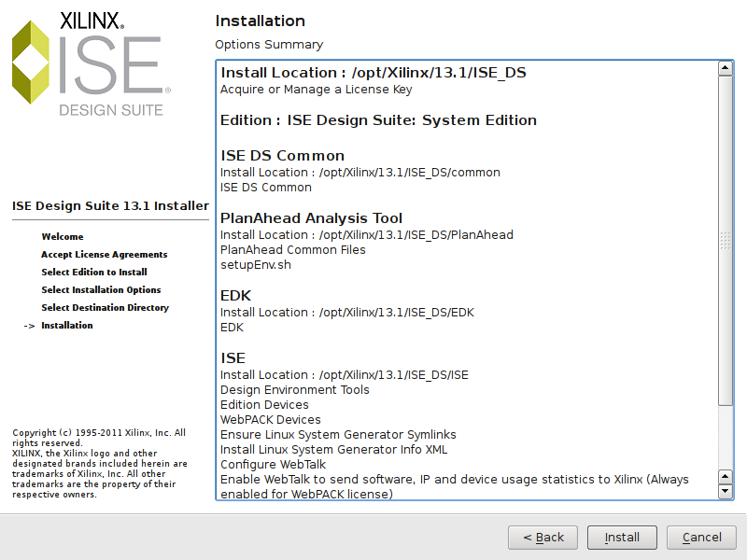Click 'Configure WebTalk' entry
Viewport: 747px width, 560px height.
273,465
